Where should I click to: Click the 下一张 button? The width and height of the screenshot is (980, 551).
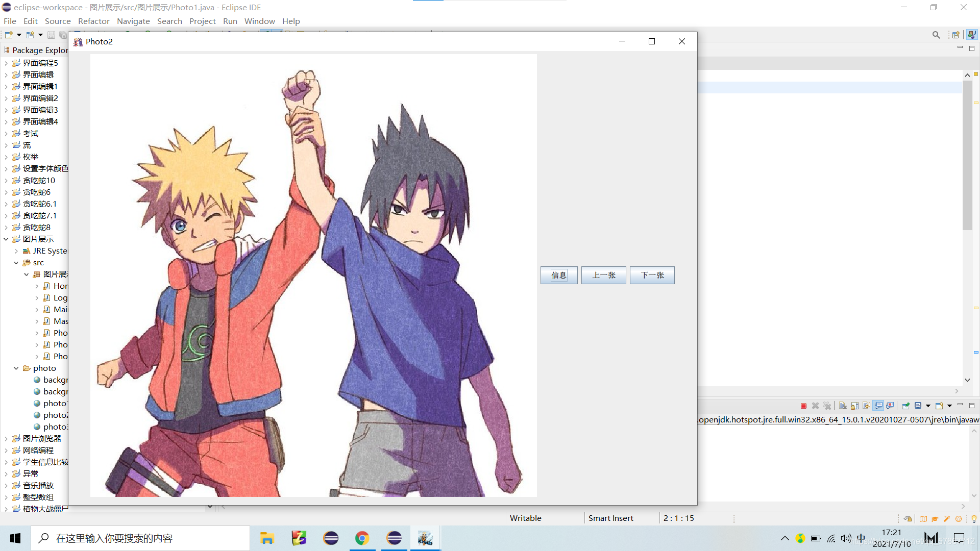pos(652,275)
